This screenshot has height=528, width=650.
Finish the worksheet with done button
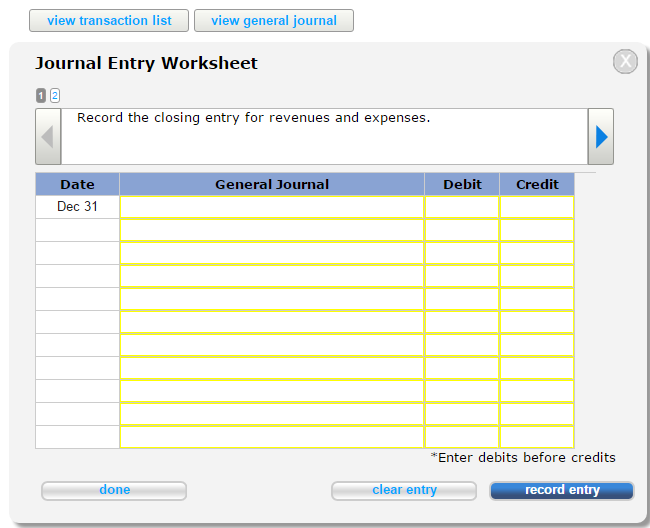coord(114,491)
